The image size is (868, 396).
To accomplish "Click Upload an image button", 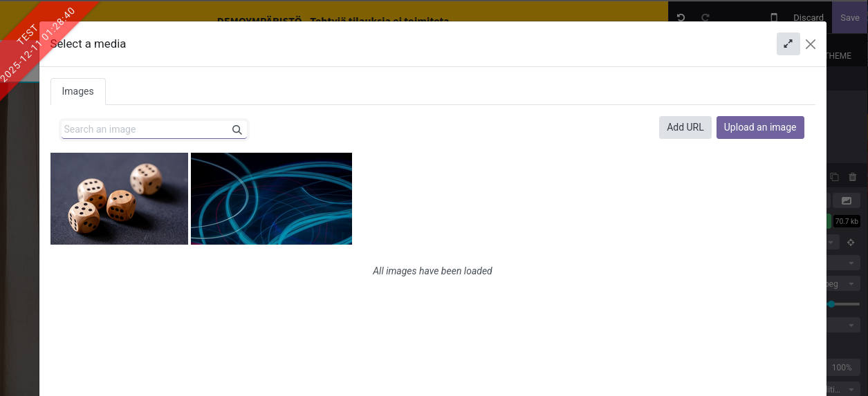I will (759, 127).
